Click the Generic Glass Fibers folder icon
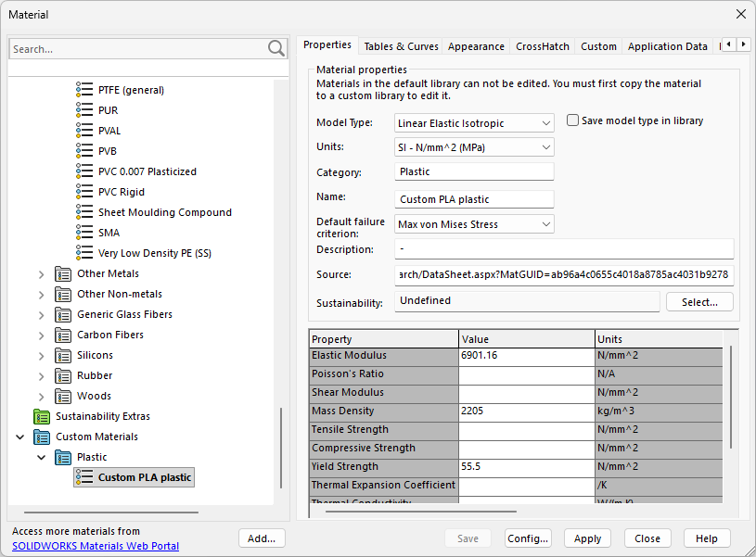Image resolution: width=756 pixels, height=557 pixels. [63, 314]
